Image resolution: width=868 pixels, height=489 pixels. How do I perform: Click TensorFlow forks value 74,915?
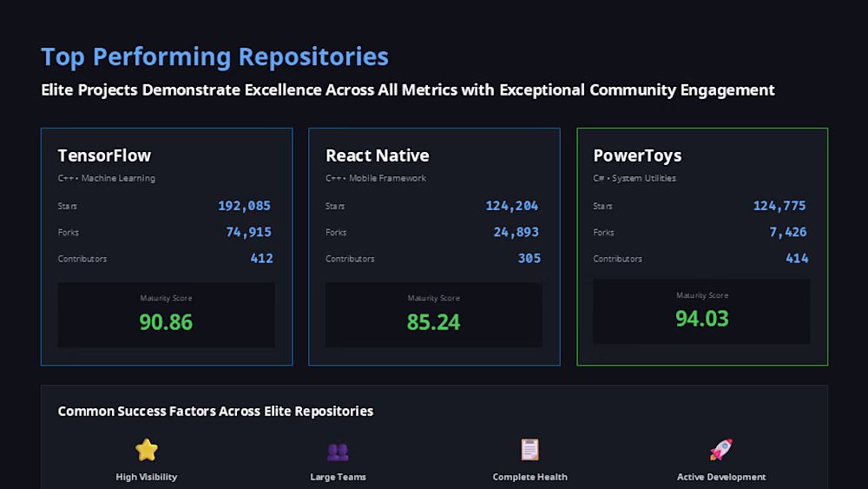pos(248,232)
